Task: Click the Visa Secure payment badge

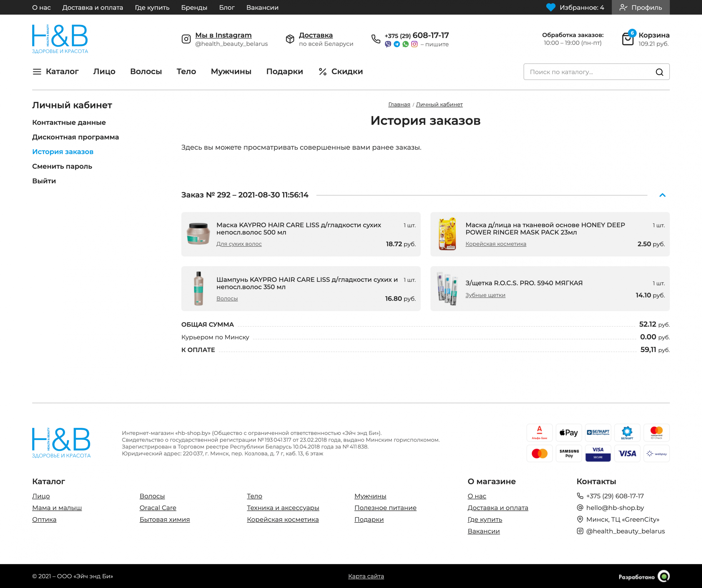Action: click(598, 453)
